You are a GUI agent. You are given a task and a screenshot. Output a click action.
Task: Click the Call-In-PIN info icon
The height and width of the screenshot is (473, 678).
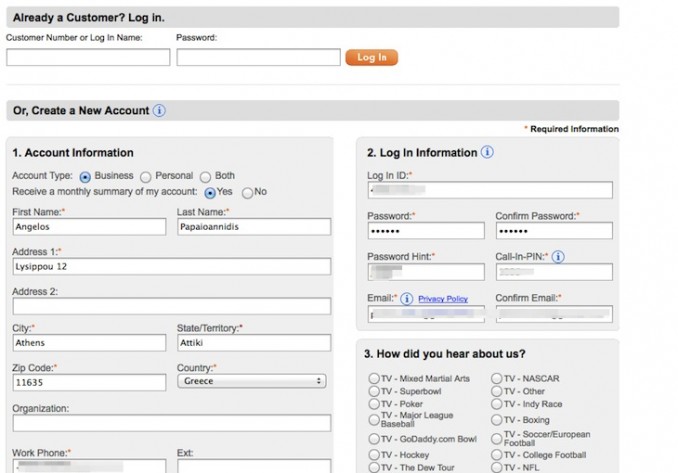[x=558, y=257]
